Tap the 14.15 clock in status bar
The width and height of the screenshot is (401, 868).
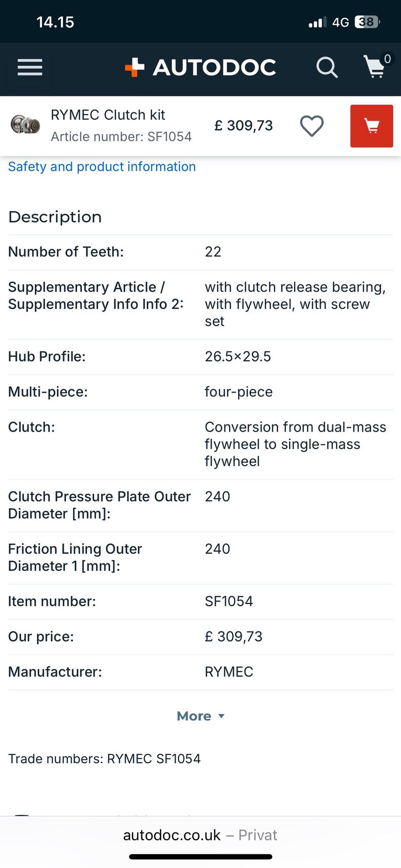pos(55,22)
